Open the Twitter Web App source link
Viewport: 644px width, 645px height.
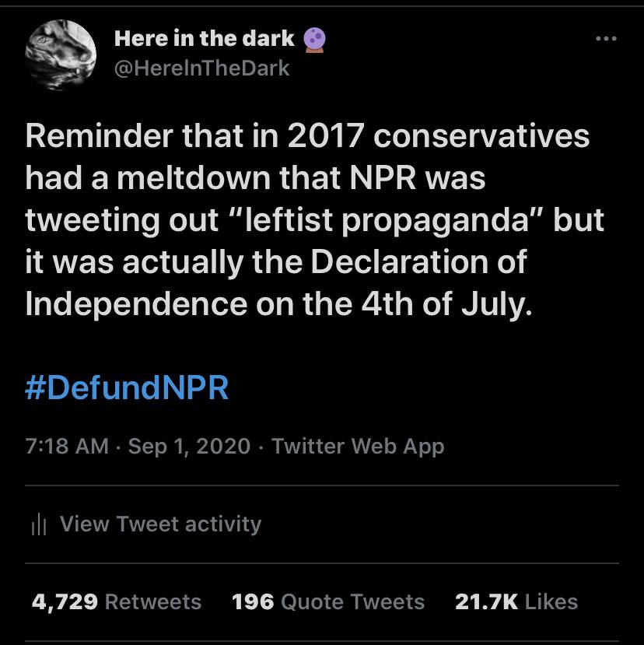358,447
